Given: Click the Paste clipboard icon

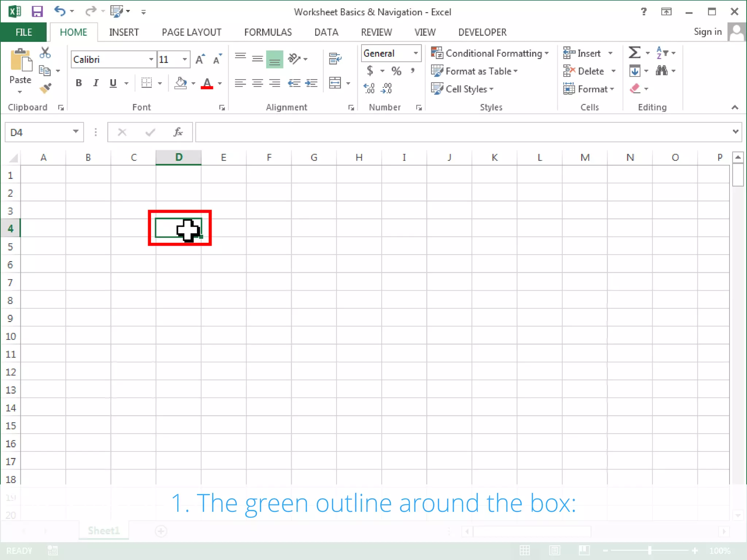Looking at the screenshot, I should point(21,60).
